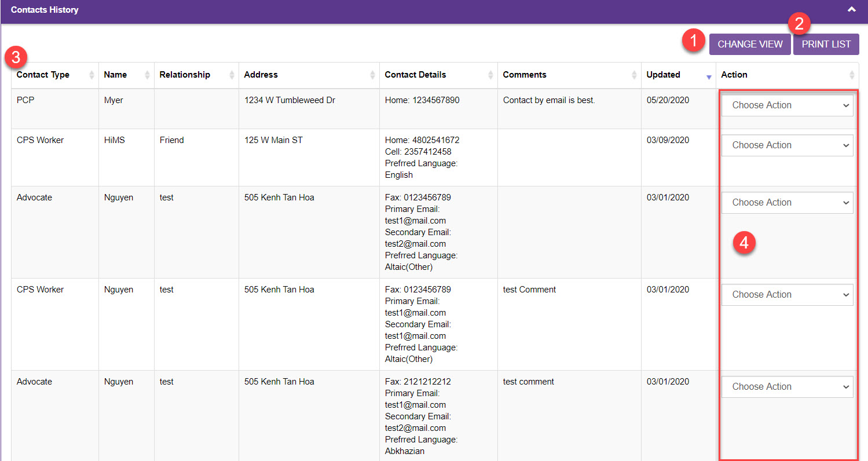Viewport: 868px width, 461px height.
Task: Click Cell: 2357412458 contact detail
Action: coord(418,152)
